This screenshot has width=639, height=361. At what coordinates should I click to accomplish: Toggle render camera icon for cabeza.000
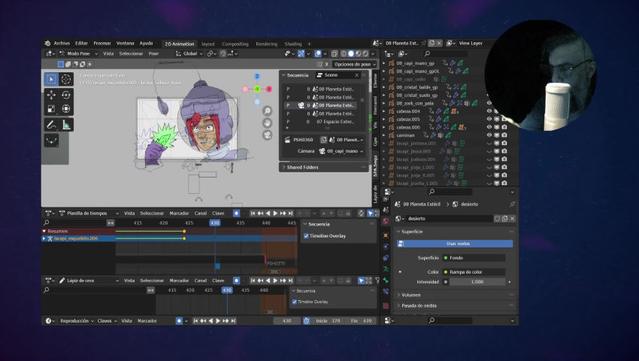(x=505, y=127)
